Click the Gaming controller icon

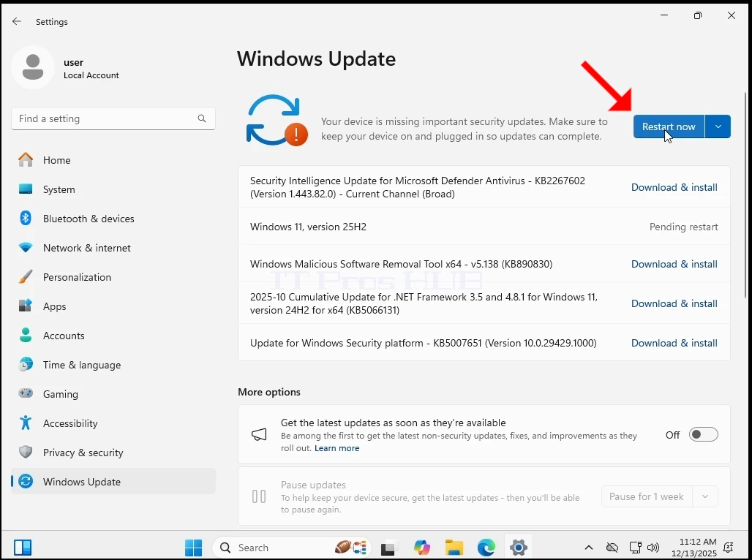[x=26, y=393]
